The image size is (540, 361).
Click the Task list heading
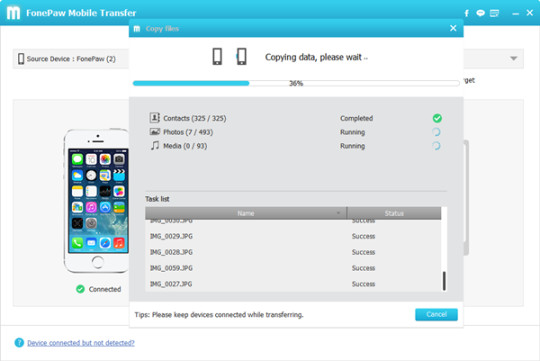point(157,199)
